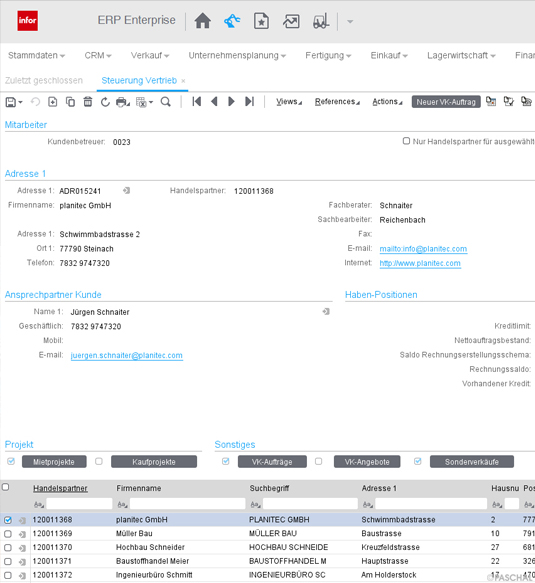Go to the next record
Screen dimensions: 535x583
231,102
